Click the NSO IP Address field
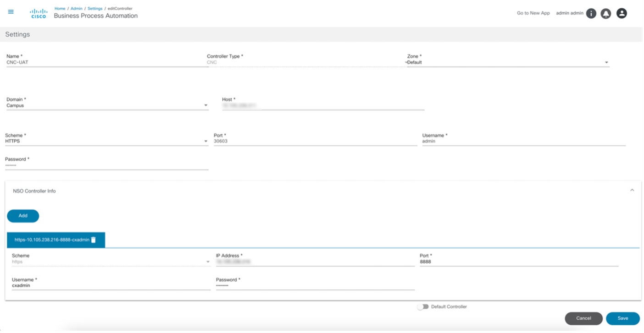644x333 pixels. pos(315,262)
